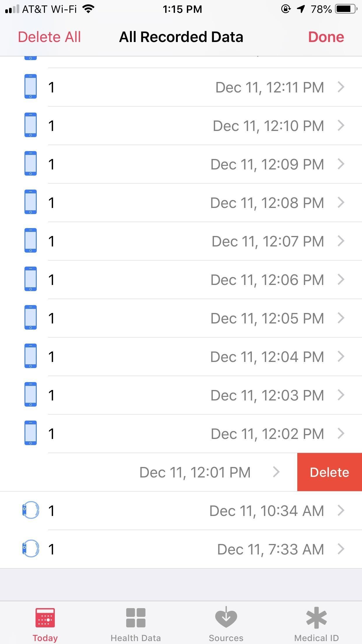Image resolution: width=362 pixels, height=644 pixels.
Task: Tap the iPhone icon beside 12:03 PM entry
Action: pyautogui.click(x=31, y=395)
